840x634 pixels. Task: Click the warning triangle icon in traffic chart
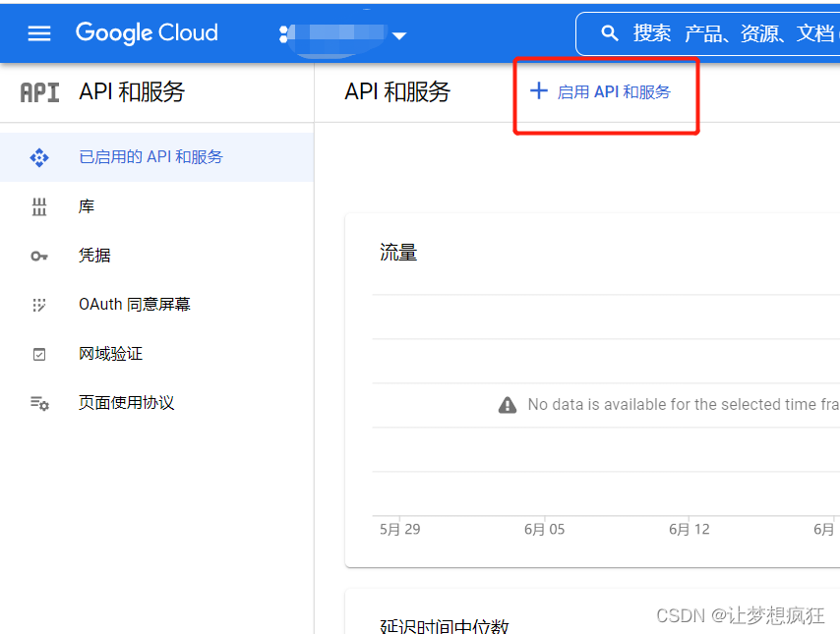coord(508,404)
